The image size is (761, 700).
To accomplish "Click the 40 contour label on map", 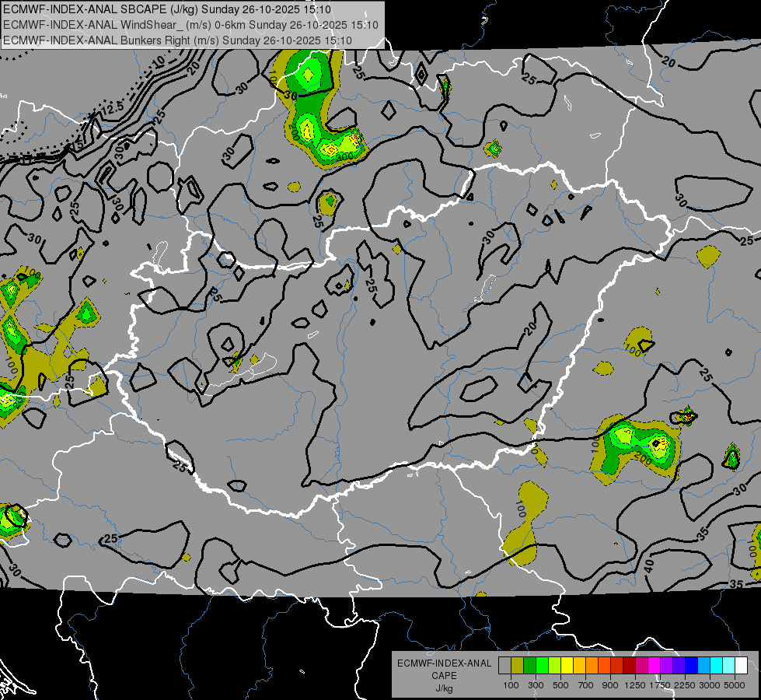I will pyautogui.click(x=649, y=565).
